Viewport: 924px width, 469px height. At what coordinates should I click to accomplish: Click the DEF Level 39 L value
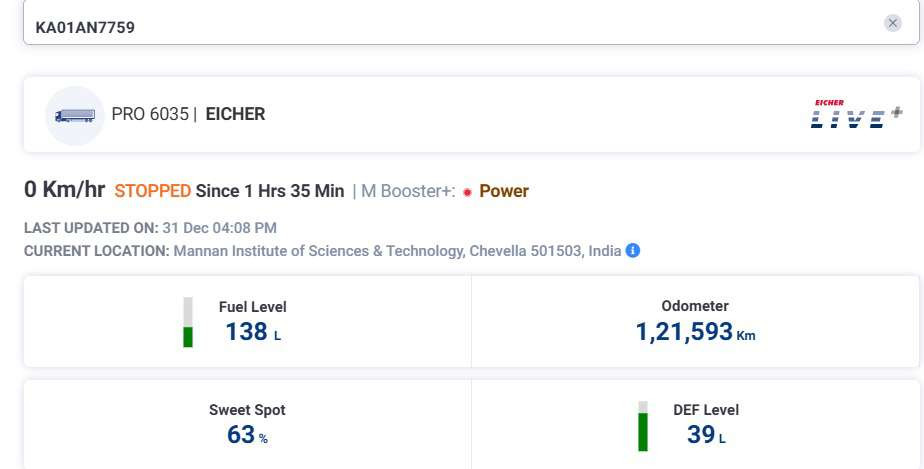coord(706,435)
